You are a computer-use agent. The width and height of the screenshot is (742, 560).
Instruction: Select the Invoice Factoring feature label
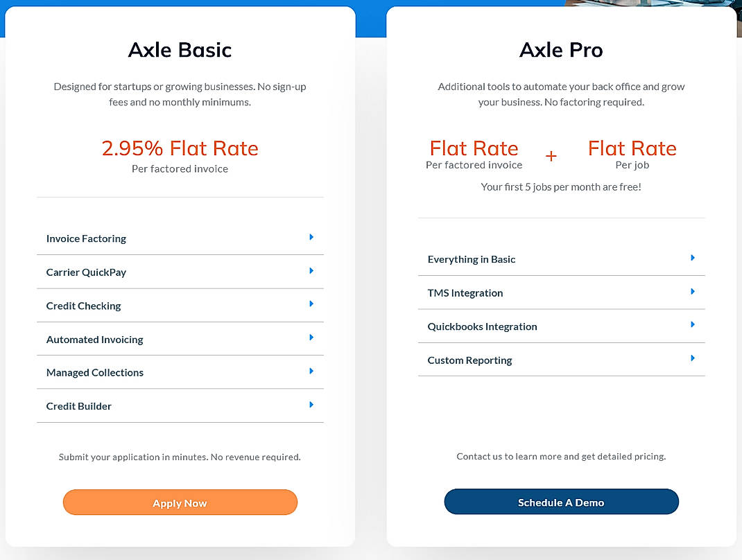(x=86, y=238)
